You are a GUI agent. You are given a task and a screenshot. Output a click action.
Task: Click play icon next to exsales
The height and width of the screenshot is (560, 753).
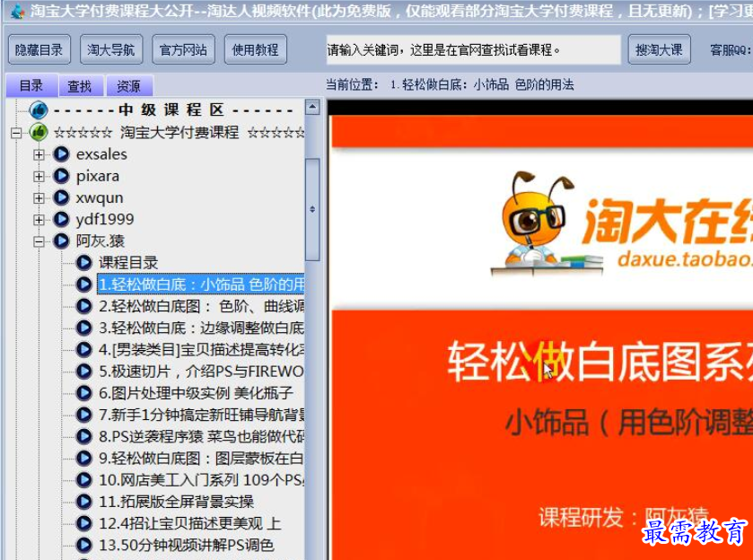tap(61, 154)
